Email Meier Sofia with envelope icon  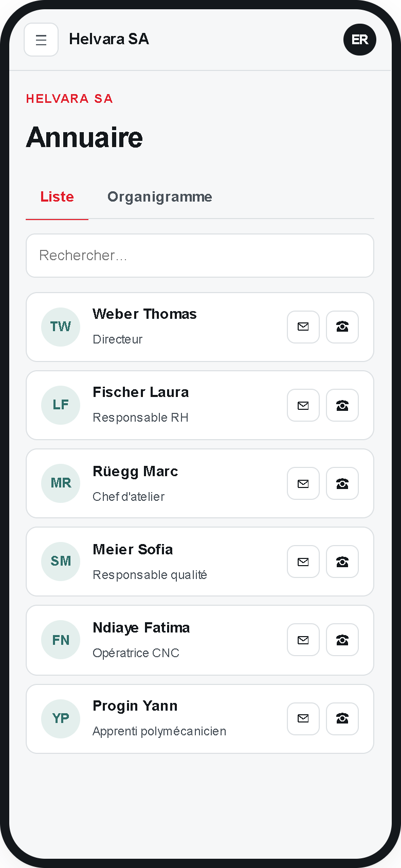[303, 562]
